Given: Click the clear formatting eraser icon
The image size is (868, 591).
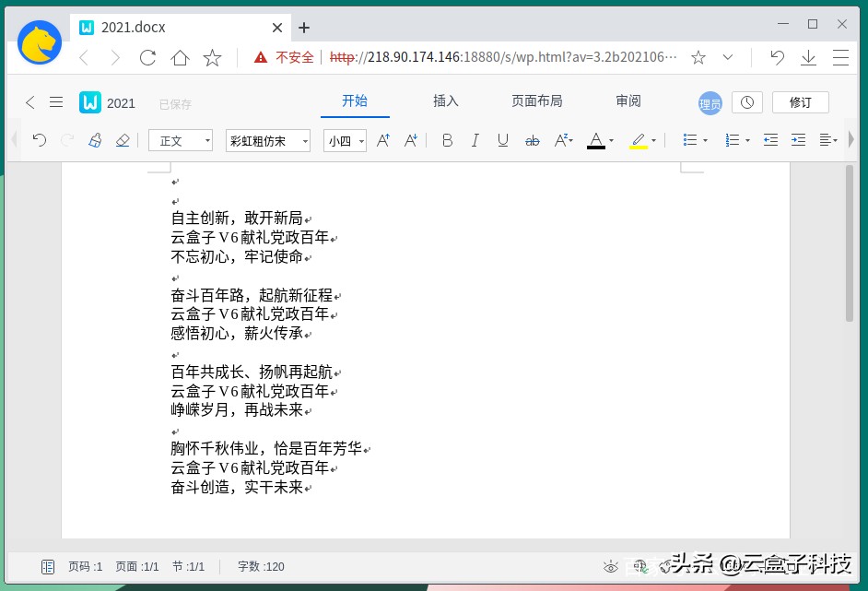Looking at the screenshot, I should click(x=122, y=140).
